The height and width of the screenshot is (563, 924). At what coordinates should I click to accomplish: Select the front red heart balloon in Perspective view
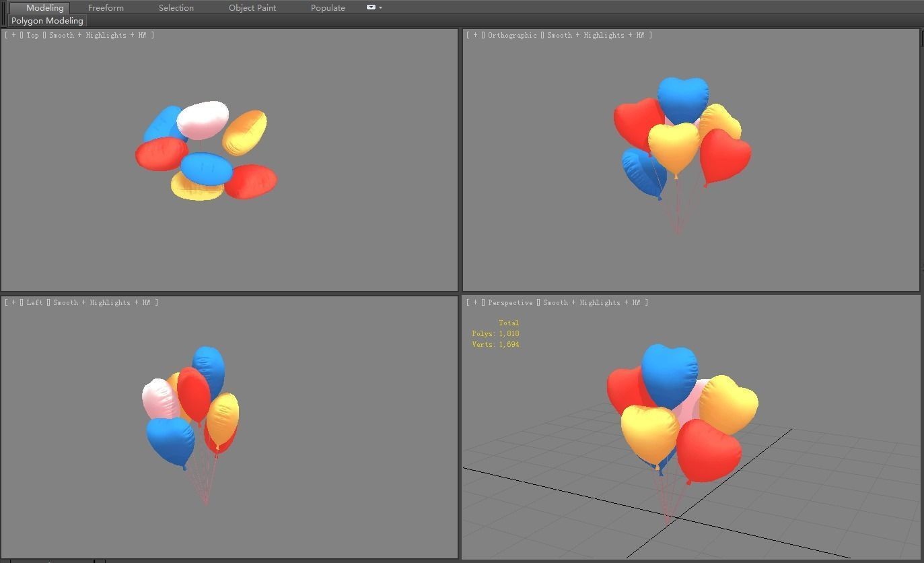[x=708, y=450]
